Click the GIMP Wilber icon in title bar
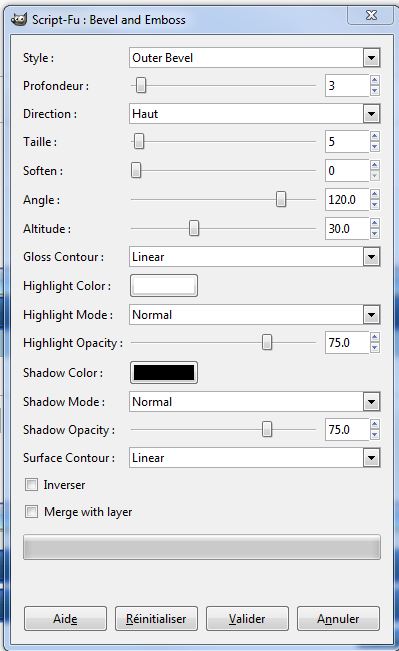Screen dimensions: 399x651 pyautogui.click(x=19, y=20)
